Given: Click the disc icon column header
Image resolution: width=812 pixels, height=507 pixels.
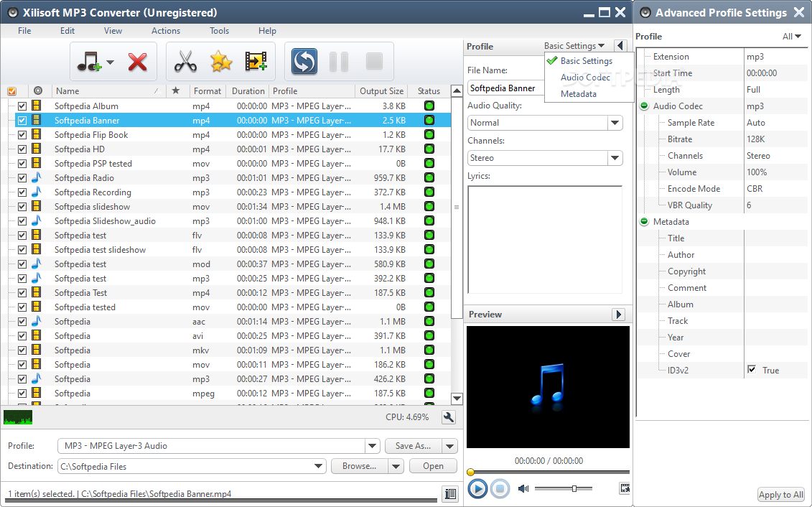Looking at the screenshot, I should [x=38, y=90].
